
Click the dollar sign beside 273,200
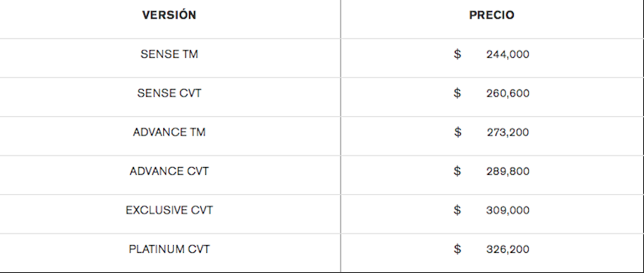coord(457,132)
